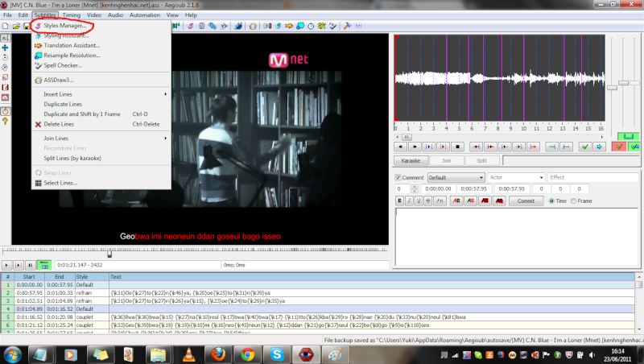644x364 pixels.
Task: Click the Commit button
Action: coord(526,201)
